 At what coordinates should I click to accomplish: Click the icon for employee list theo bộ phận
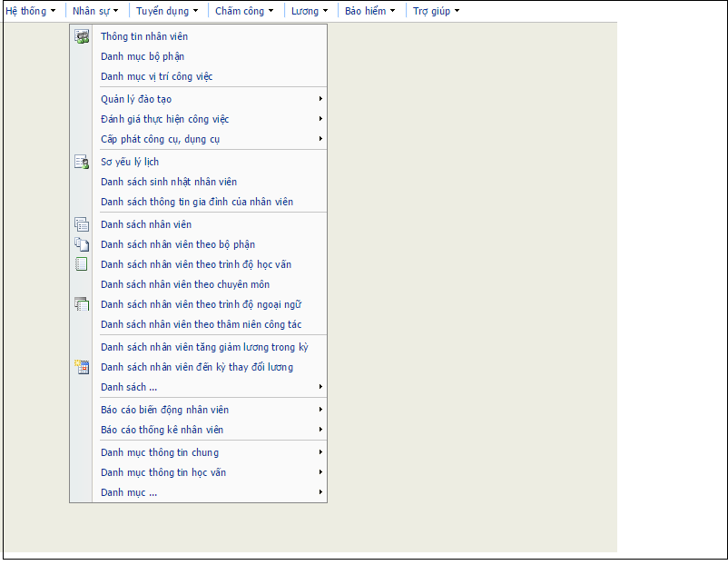tap(82, 244)
